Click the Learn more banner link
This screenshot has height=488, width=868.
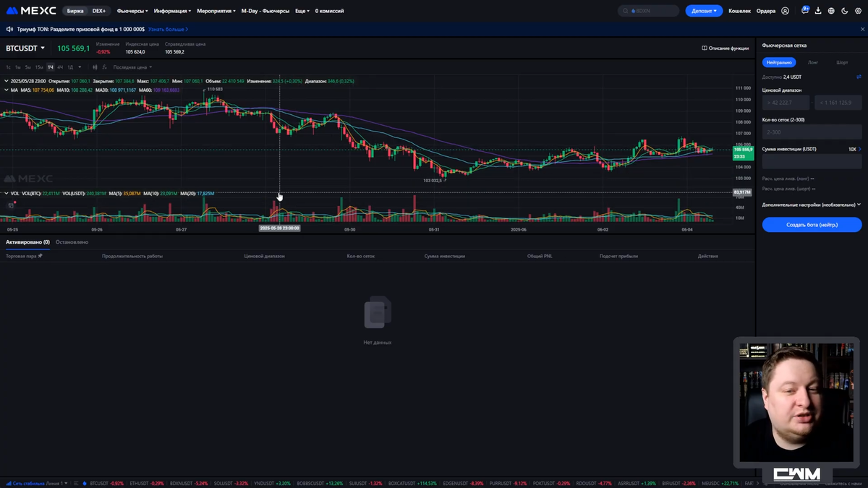(169, 30)
